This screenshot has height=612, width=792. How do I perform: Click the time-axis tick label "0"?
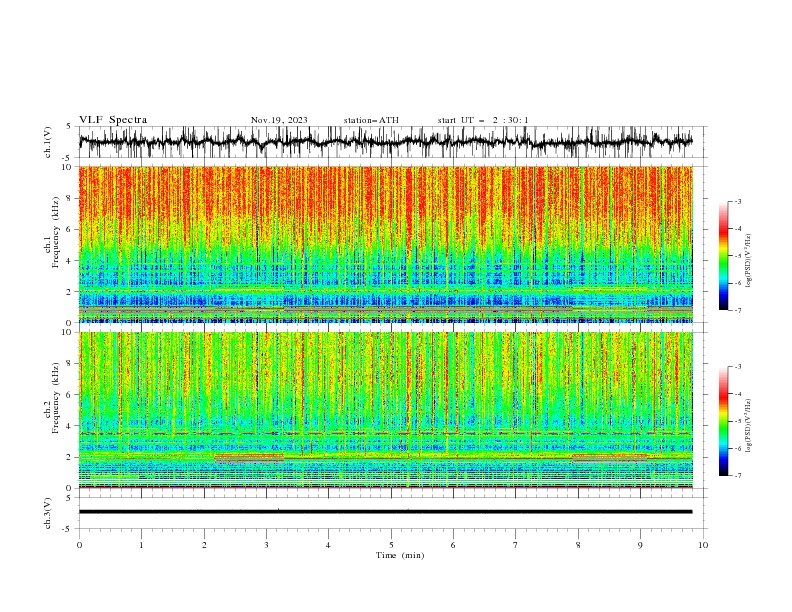point(79,545)
